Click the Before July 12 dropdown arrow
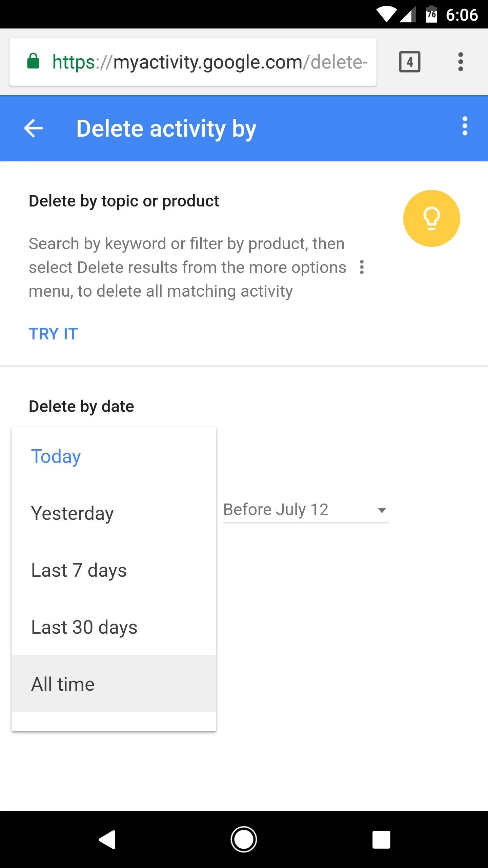 (382, 510)
